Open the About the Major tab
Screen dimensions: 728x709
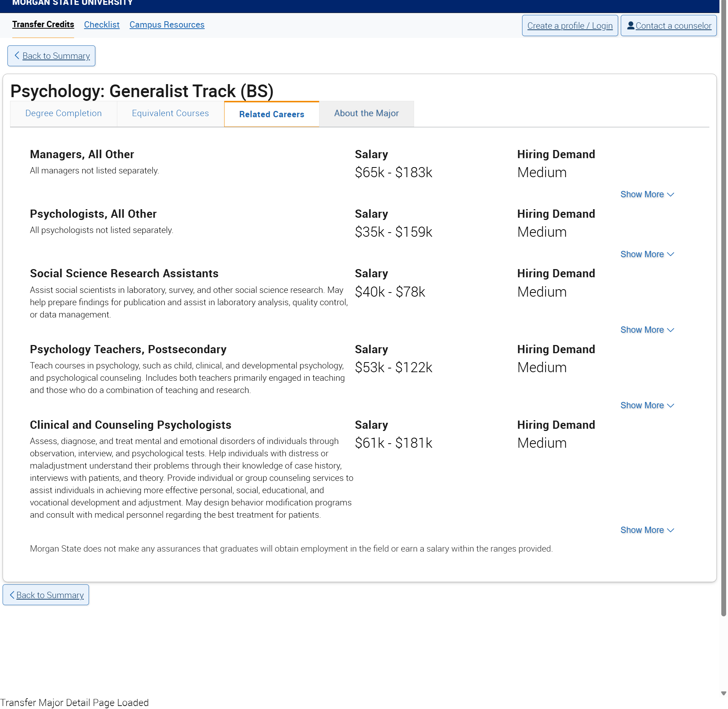[x=366, y=114]
